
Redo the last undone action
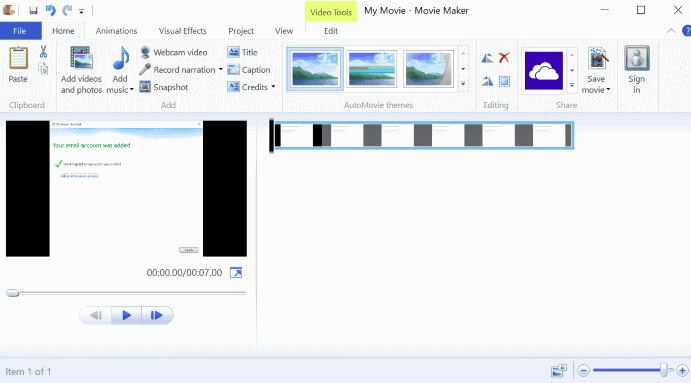coord(67,10)
